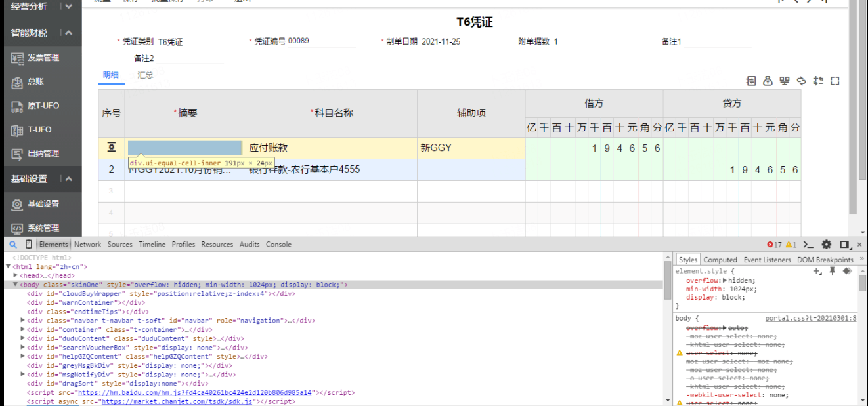Click the column adjust icon above the table
Viewport: 868px width, 406px height.
tap(818, 81)
